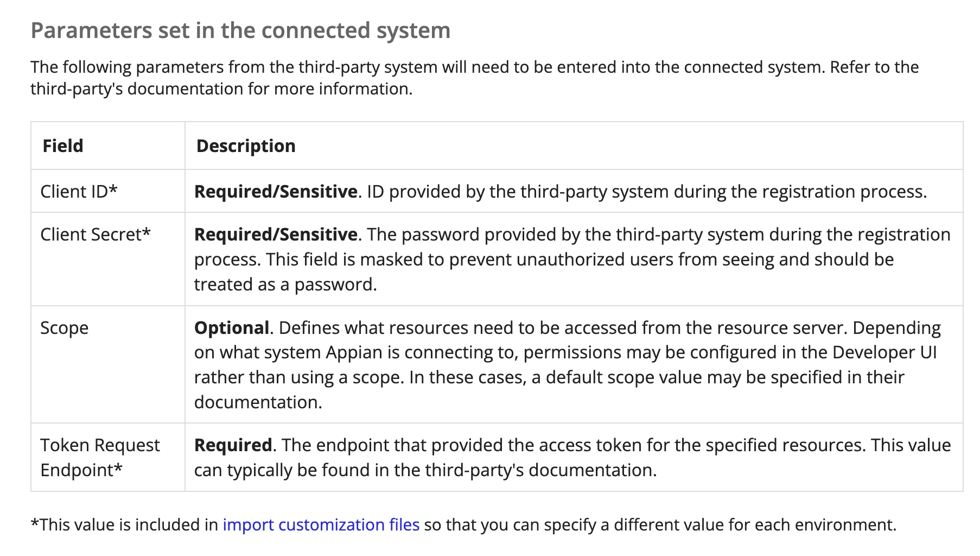Click 'treated as a password' text

[285, 284]
